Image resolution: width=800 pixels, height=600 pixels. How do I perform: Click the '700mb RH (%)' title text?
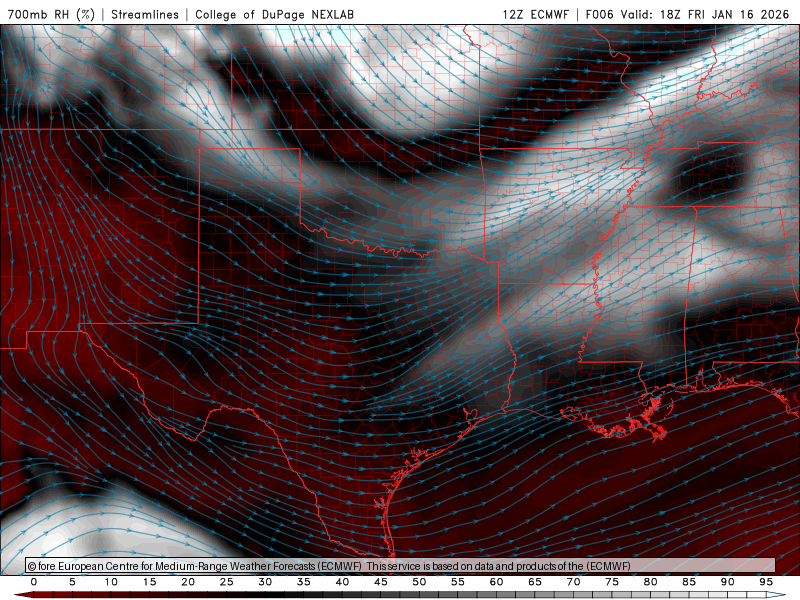tap(52, 14)
